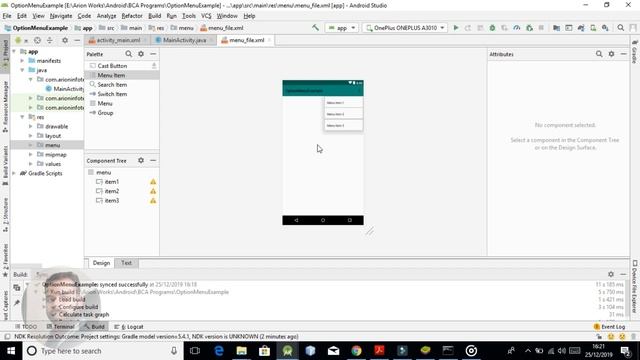The image size is (640, 360).
Task: Hide the Project tool window
Action: tap(77, 40)
